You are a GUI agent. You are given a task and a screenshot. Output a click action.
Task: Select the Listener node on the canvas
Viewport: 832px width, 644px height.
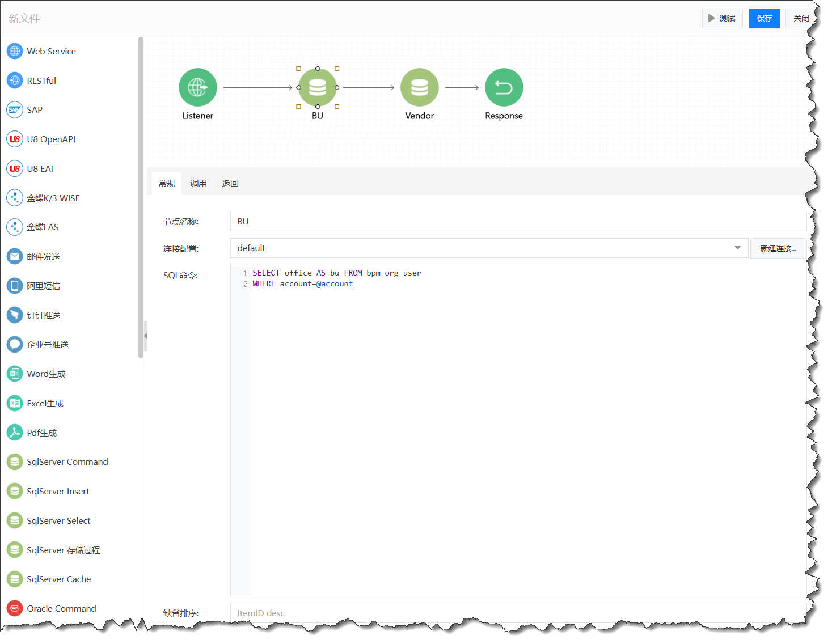197,87
